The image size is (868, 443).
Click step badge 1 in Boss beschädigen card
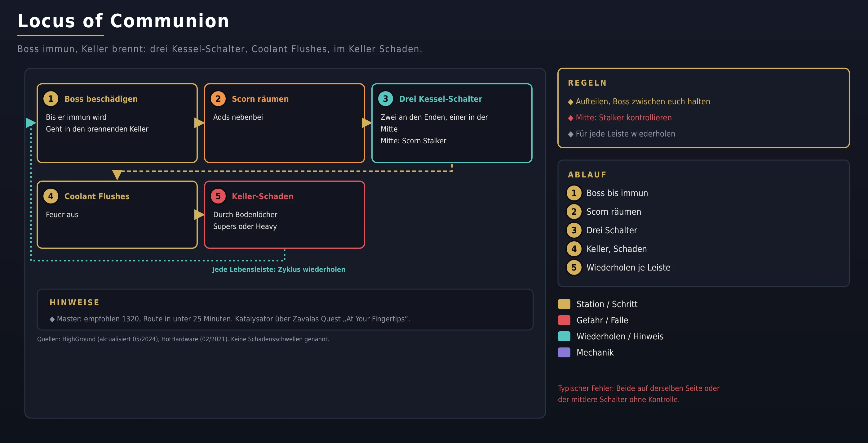click(x=51, y=99)
